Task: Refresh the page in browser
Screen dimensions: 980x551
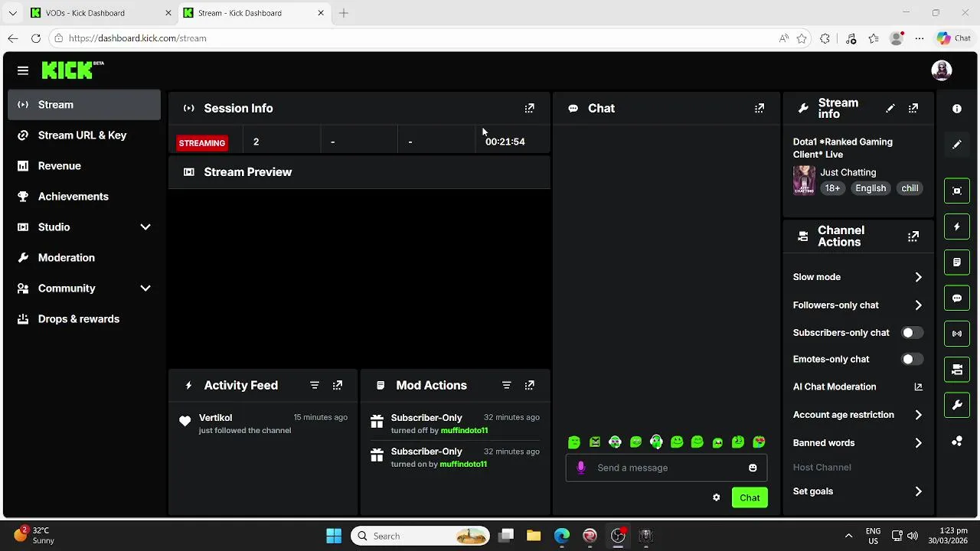Action: point(35,38)
